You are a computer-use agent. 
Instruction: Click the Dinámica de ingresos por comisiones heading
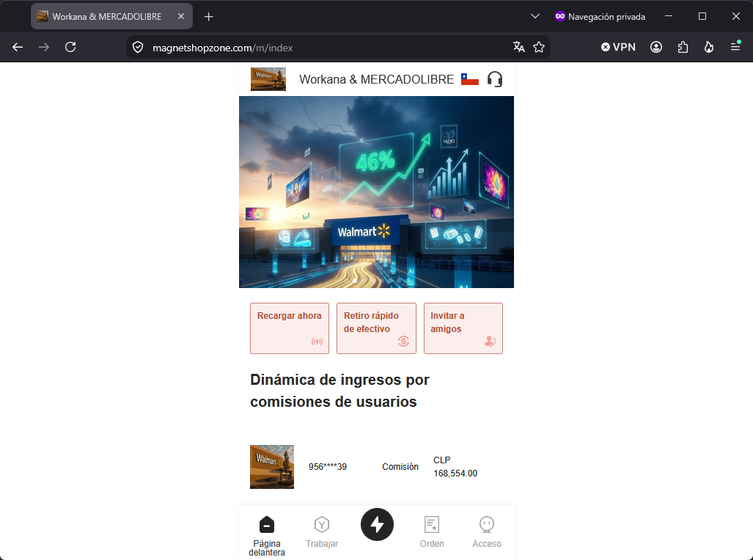tap(339, 391)
